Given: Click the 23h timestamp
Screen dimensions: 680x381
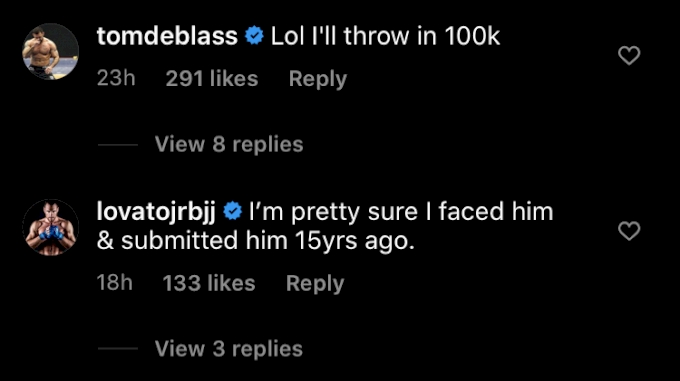Looking at the screenshot, I should [x=116, y=79].
